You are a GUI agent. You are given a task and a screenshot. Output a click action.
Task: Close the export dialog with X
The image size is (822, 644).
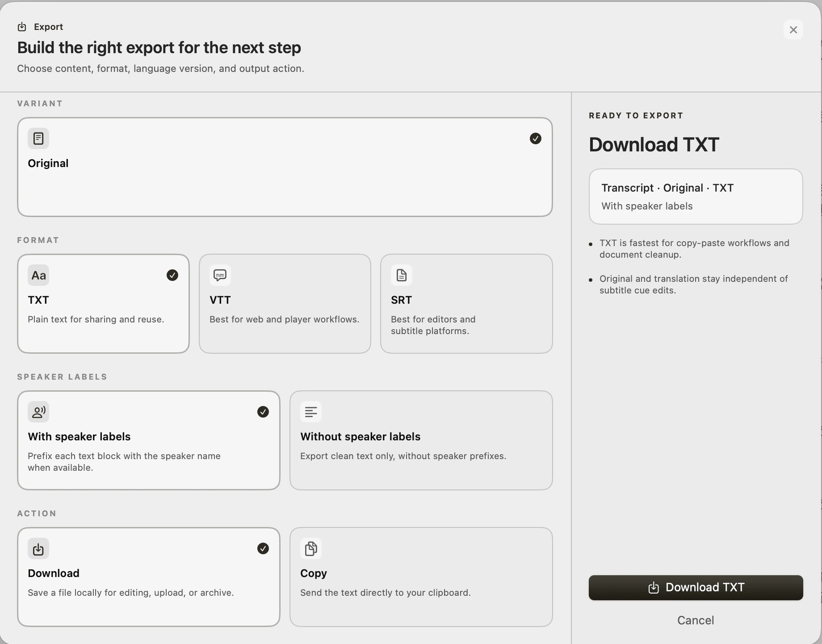tap(793, 30)
